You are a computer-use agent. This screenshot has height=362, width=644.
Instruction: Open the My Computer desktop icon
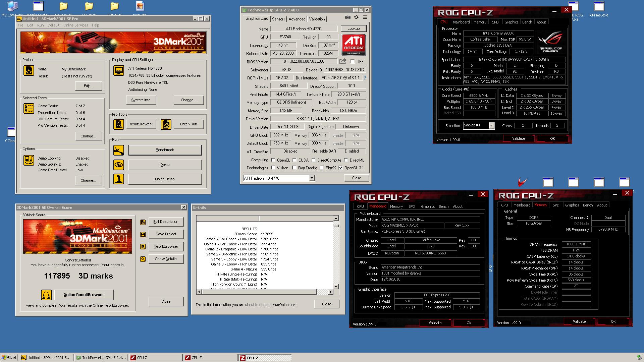[12, 9]
